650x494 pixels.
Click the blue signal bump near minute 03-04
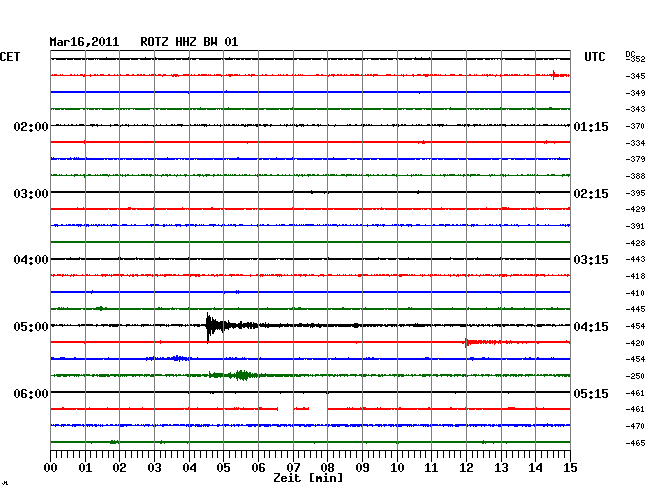tap(177, 358)
